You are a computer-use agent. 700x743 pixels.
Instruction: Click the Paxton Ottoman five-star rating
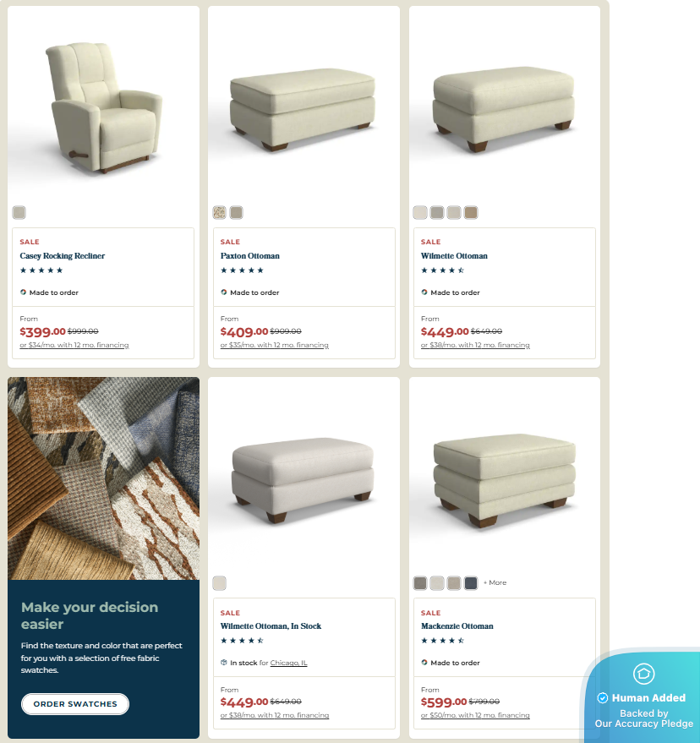point(242,270)
